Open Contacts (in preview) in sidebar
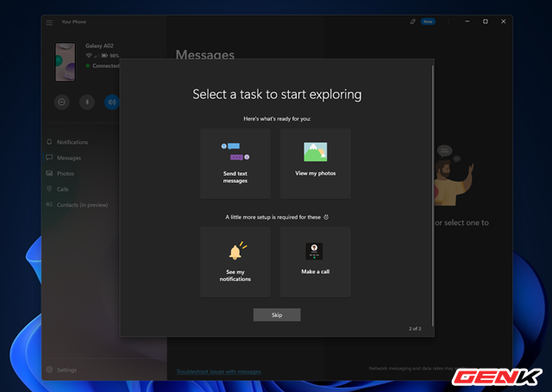552x392 pixels. coord(83,205)
